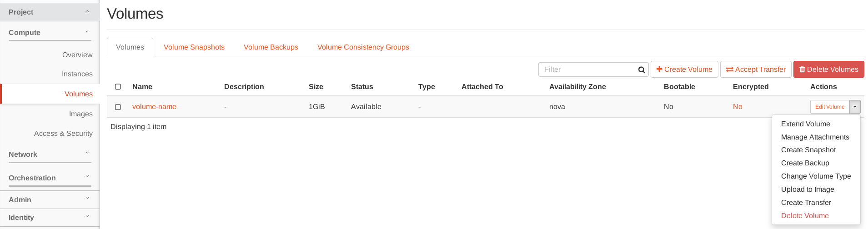Check the volume-name row checkbox
Screen dimensions: 868x229
(x=118, y=107)
